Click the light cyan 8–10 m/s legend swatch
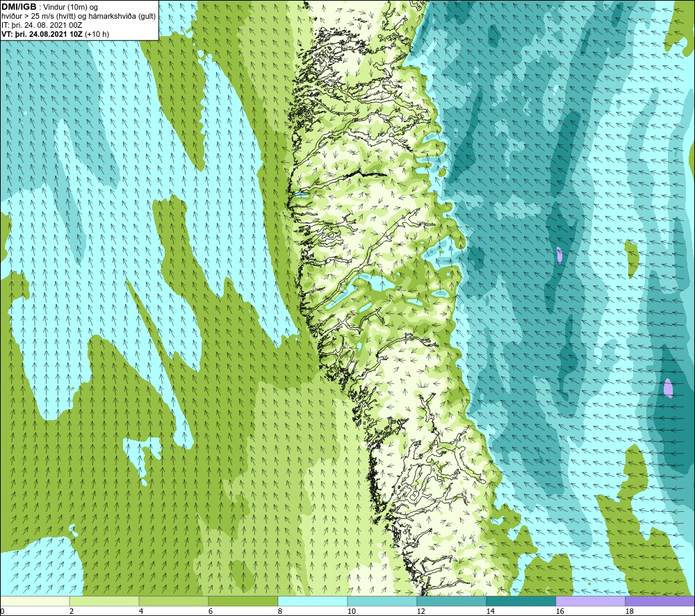The width and height of the screenshot is (695, 616). point(313,601)
